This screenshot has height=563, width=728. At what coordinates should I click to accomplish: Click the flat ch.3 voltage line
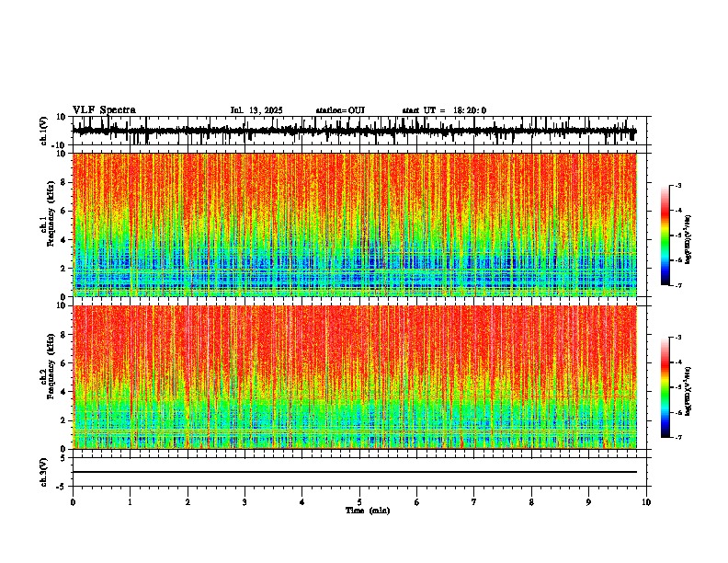click(x=354, y=472)
